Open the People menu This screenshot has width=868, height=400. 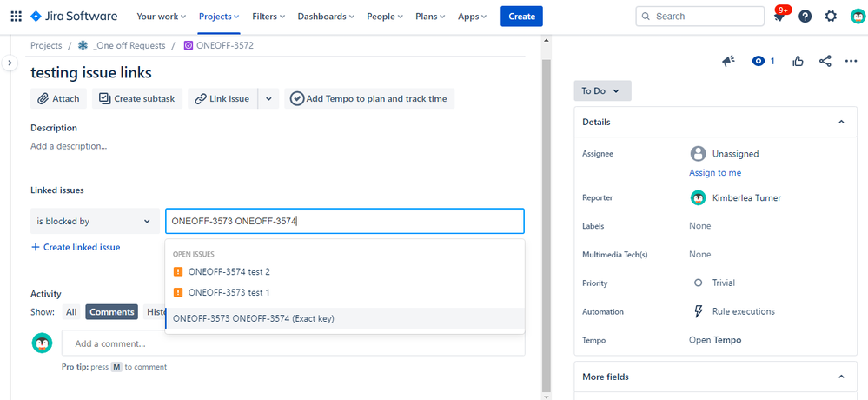[x=386, y=16]
